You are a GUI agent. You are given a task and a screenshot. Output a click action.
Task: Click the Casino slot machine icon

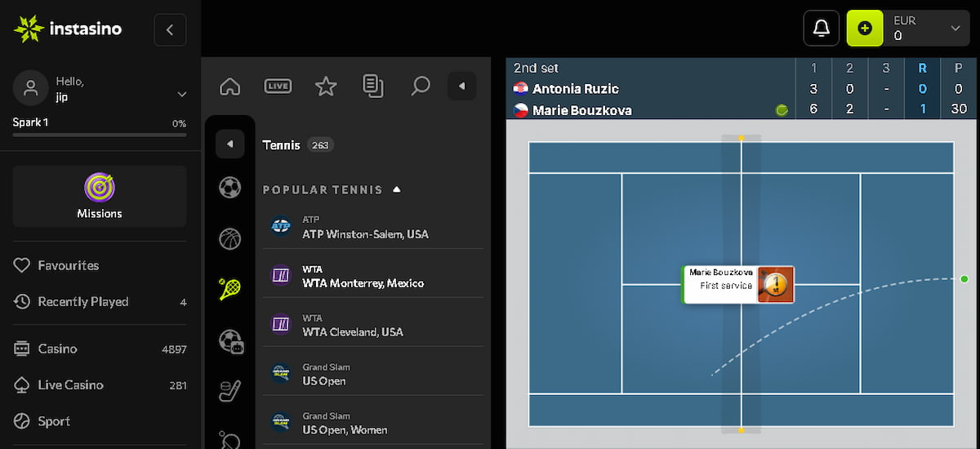click(22, 349)
